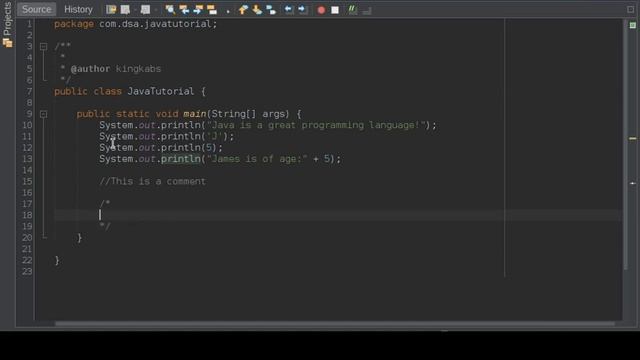
Task: Toggle Highlight Search in the editor toolbar
Action: pos(212,9)
